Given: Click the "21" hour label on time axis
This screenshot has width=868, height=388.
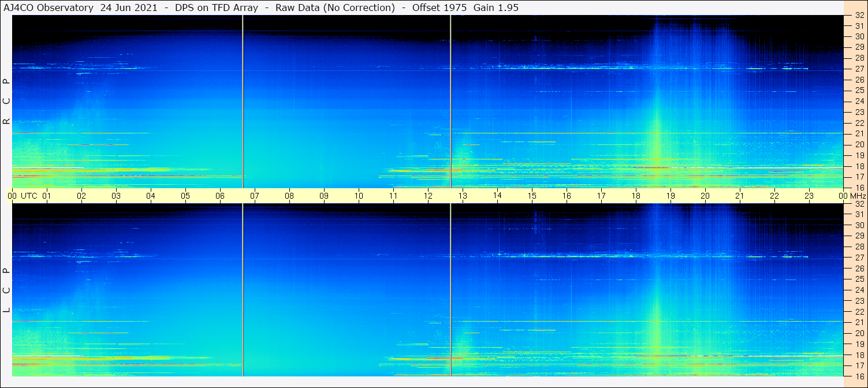Looking at the screenshot, I should [x=740, y=196].
